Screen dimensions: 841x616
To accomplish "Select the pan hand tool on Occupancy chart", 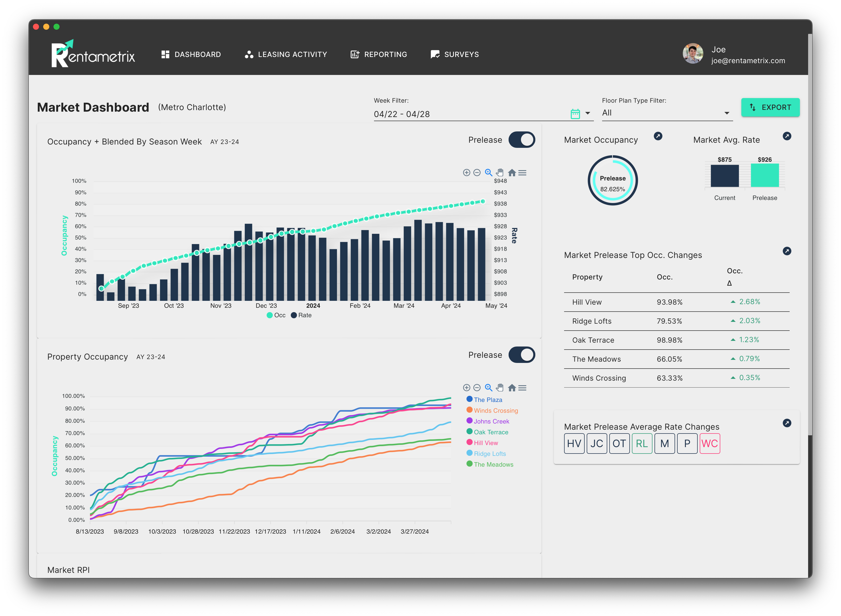I will click(500, 173).
